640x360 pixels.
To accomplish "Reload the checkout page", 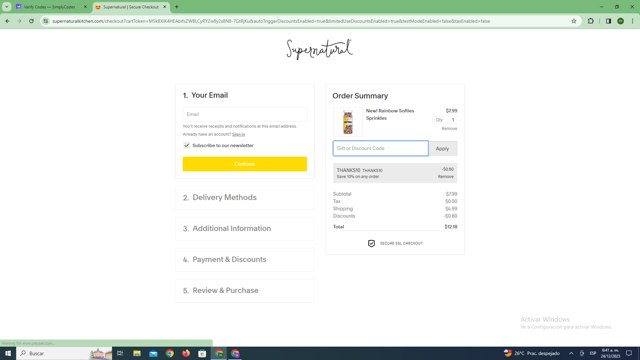I will [x=31, y=21].
